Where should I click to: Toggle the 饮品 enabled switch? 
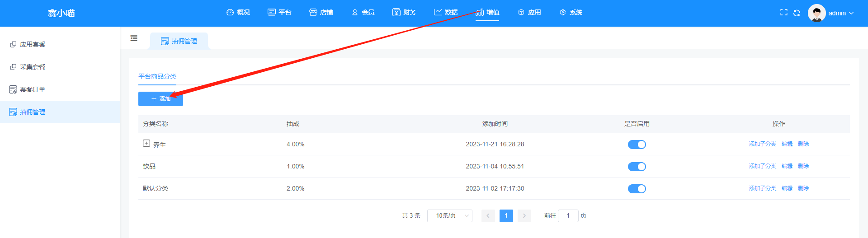click(637, 167)
